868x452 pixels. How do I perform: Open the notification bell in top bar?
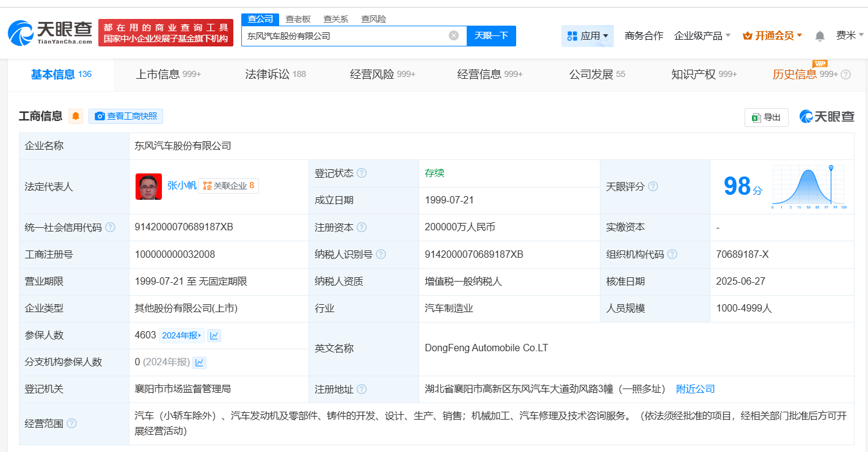coord(820,36)
